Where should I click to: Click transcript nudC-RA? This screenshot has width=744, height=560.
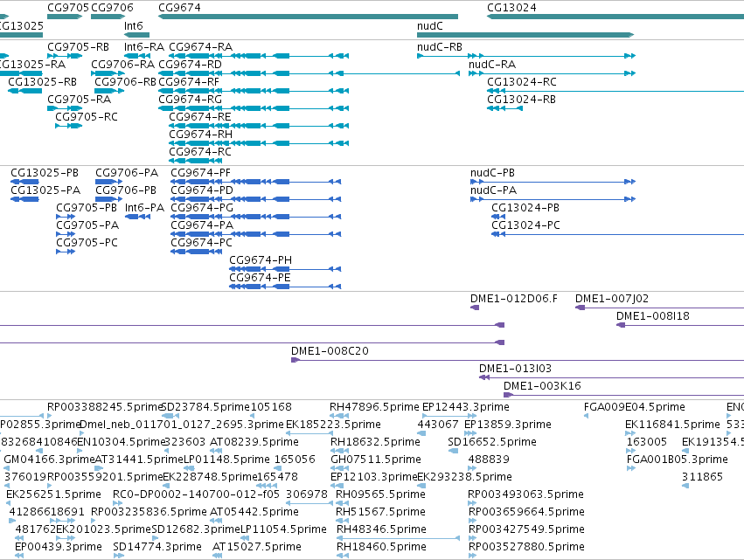(492, 65)
